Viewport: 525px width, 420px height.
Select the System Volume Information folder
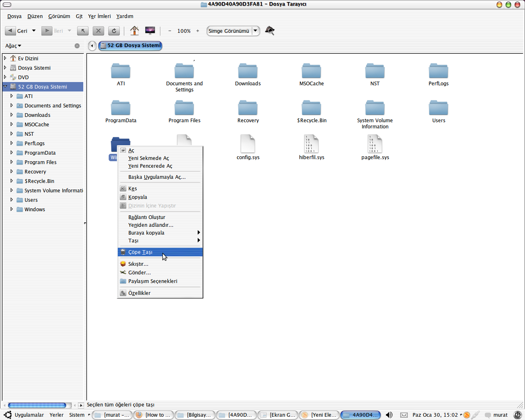point(375,108)
